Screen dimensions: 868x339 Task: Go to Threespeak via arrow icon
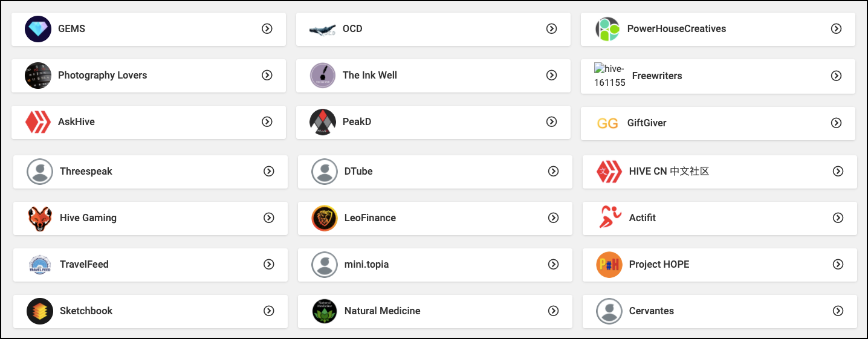[x=269, y=171]
